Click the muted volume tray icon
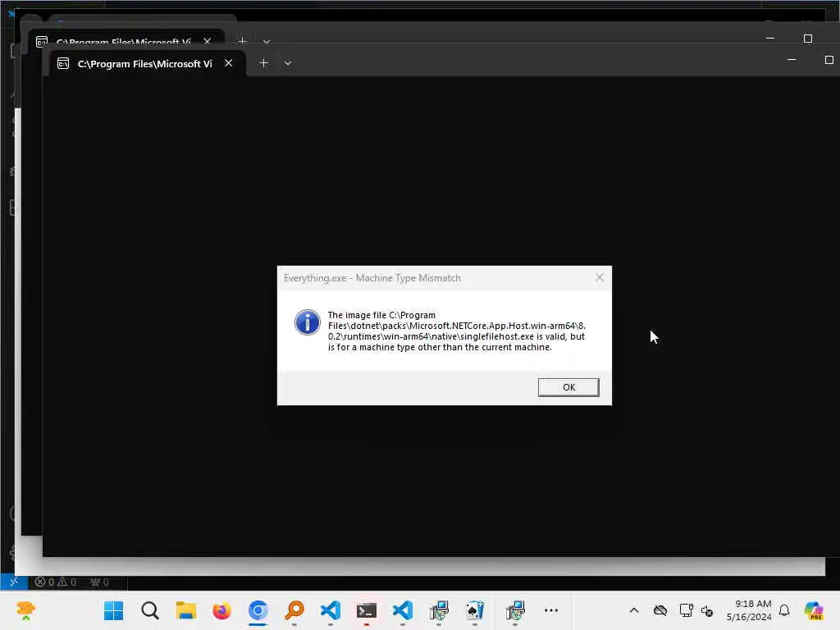This screenshot has width=840, height=630. [707, 610]
